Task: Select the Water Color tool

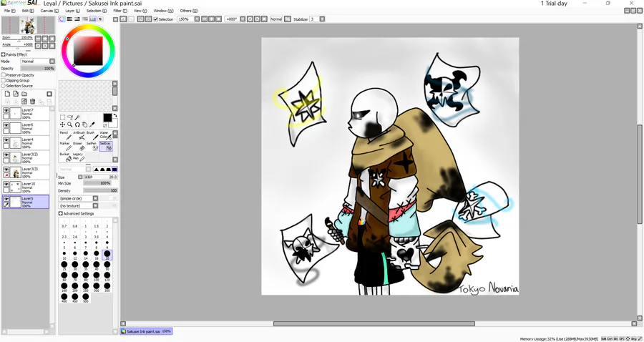Action: click(106, 135)
